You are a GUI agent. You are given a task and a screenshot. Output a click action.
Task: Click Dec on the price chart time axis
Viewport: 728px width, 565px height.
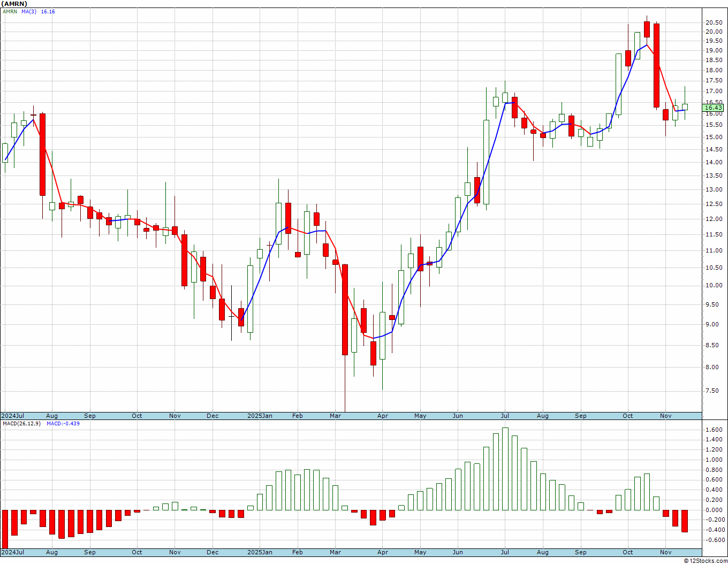point(213,416)
